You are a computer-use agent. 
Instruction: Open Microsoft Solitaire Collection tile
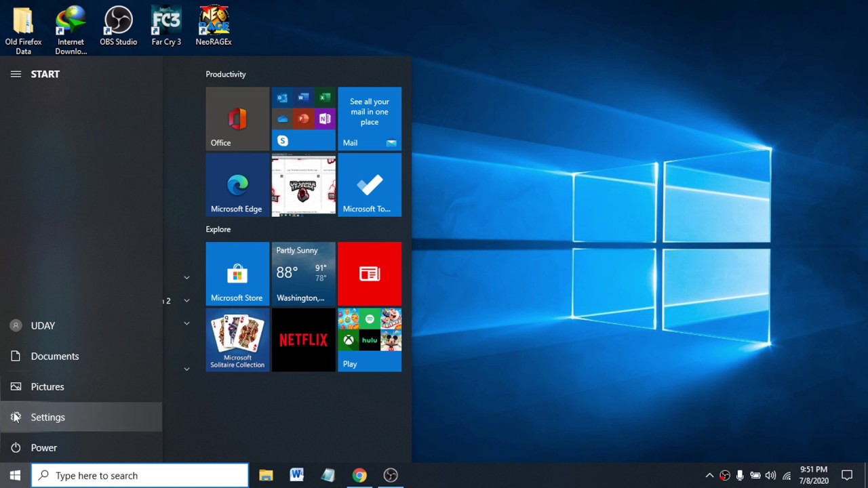point(237,340)
